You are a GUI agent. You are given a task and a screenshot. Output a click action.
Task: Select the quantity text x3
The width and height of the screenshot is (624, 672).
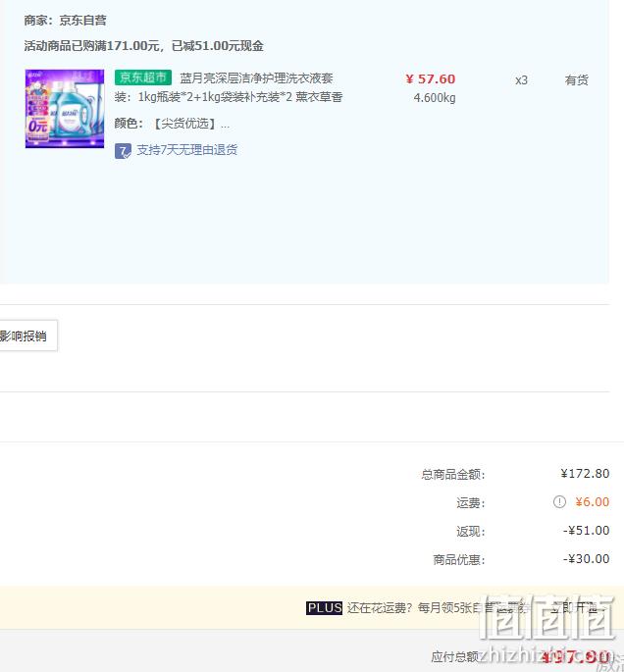[521, 80]
